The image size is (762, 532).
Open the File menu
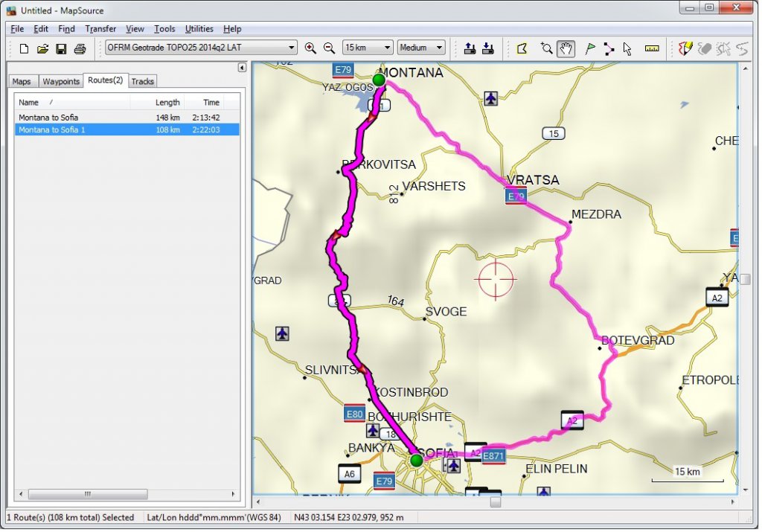(x=17, y=29)
